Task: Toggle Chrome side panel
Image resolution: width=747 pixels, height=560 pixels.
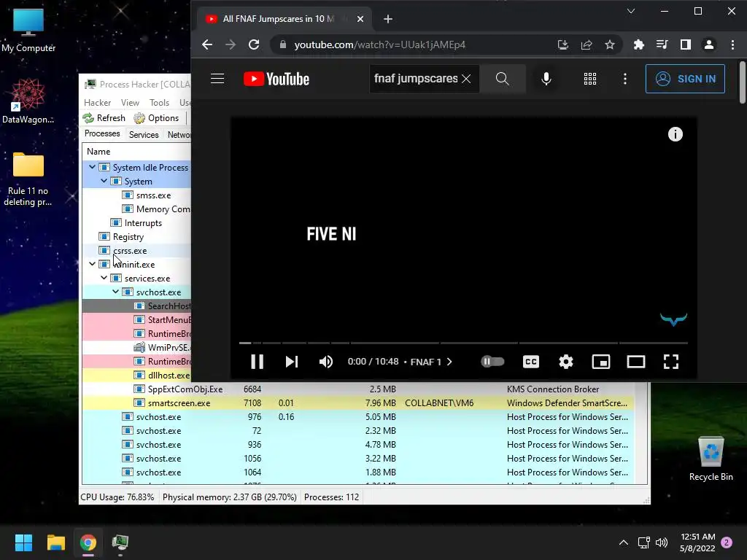Action: pos(686,44)
